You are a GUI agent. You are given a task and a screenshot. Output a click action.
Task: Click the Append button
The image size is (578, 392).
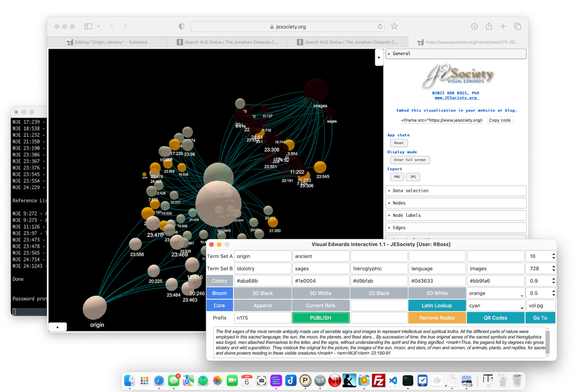(x=263, y=306)
